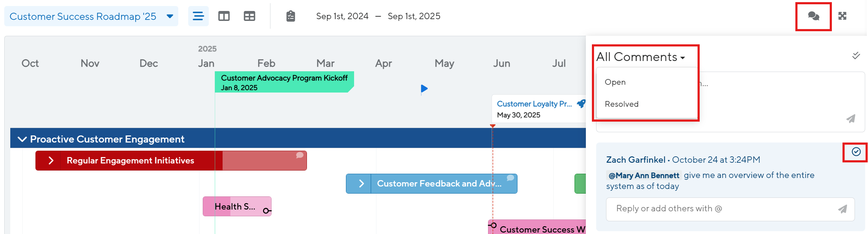Resolve Zach Garfinkel's comment with check circle
The width and height of the screenshot is (868, 234).
856,152
